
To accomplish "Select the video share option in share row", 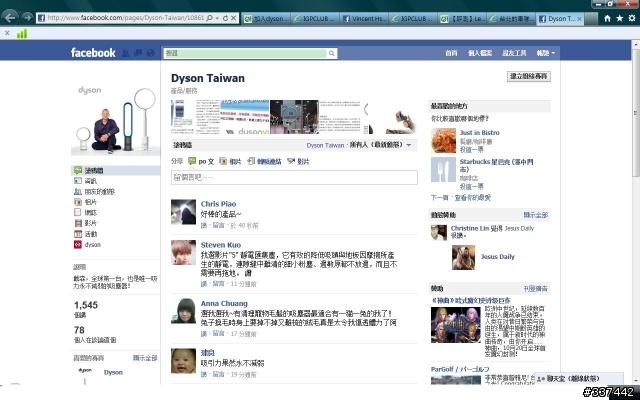I will coord(298,161).
